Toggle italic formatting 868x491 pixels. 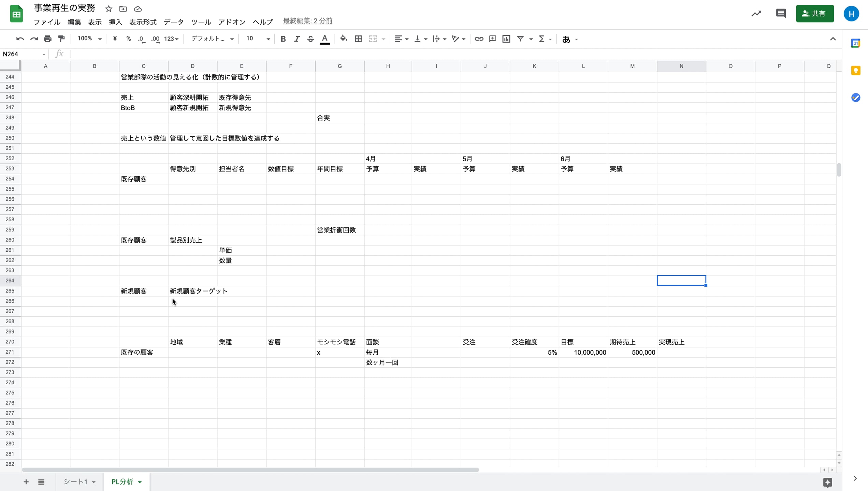pyautogui.click(x=296, y=39)
